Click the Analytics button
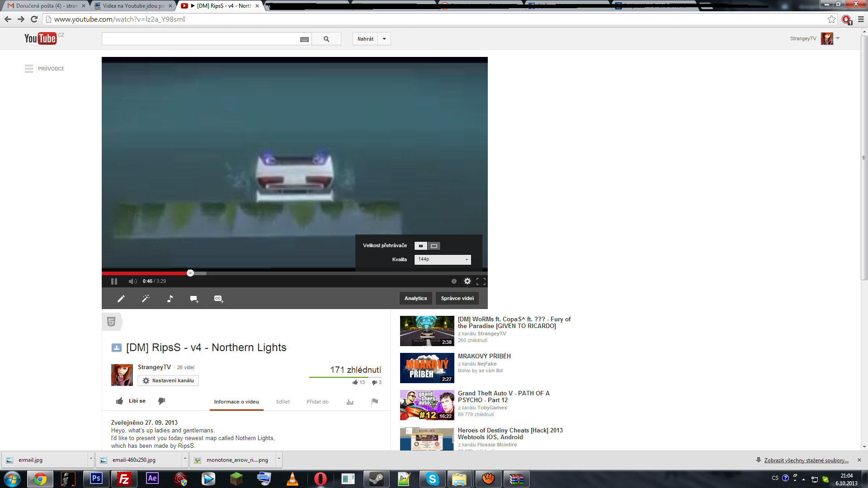Screen dimensions: 868x488 coord(415,298)
